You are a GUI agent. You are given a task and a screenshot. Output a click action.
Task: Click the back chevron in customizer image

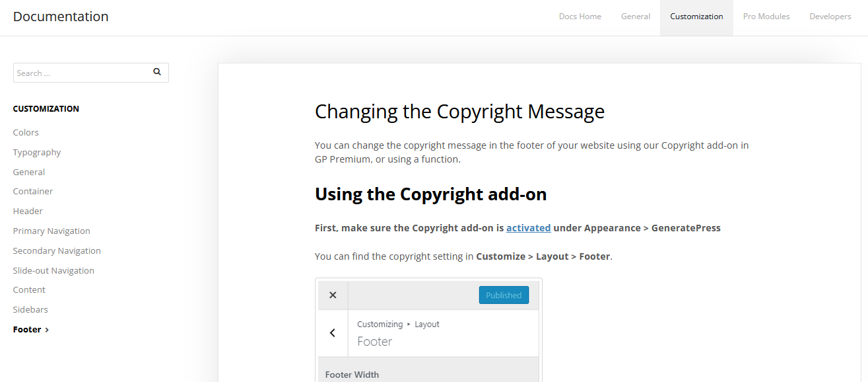pos(333,333)
